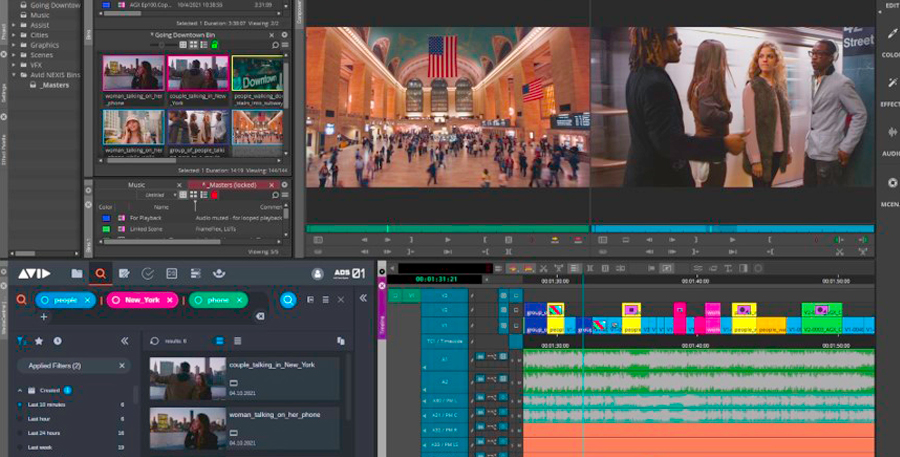The height and width of the screenshot is (457, 900).
Task: Open the MediaCentral publish icon
Action: pos(219,274)
